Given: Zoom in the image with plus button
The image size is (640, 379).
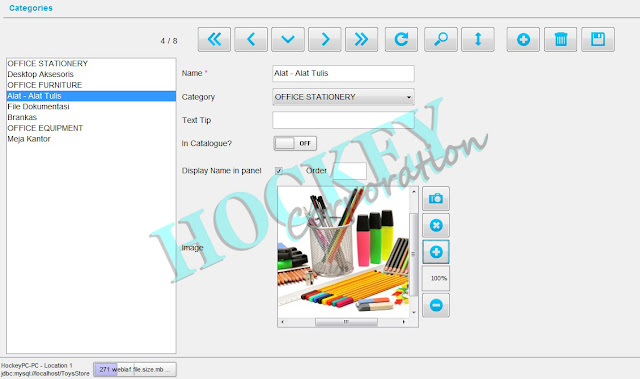Looking at the screenshot, I should 436,252.
